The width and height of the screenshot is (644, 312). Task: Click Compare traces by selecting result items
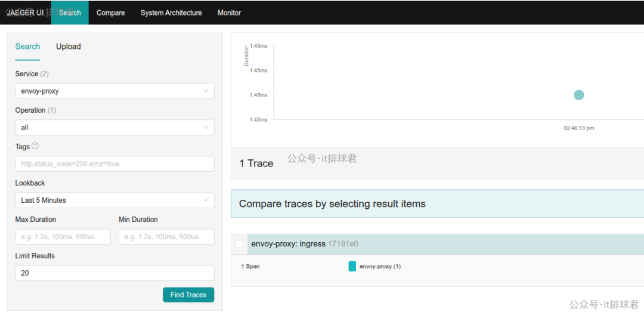point(332,203)
